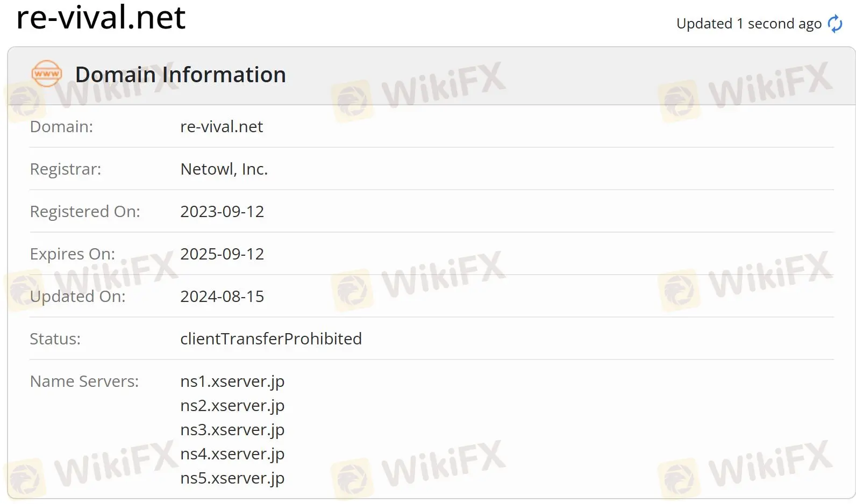Screen dimensions: 856x504
Task: Click the clientTransferProhibited status value
Action: click(271, 339)
